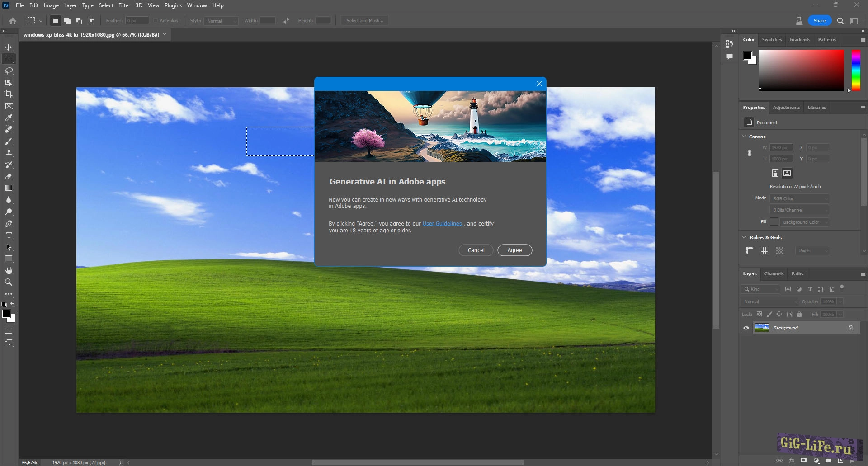Switch to the Channels tab
This screenshot has width=868, height=466.
coord(774,274)
